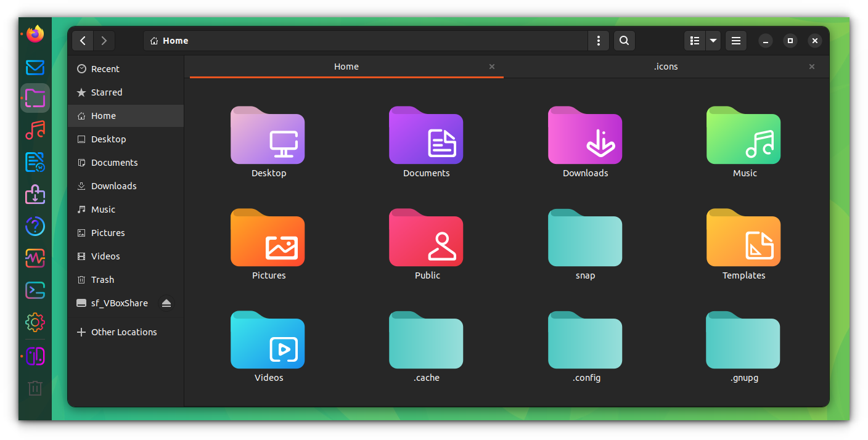The image size is (868, 440).
Task: Open Recent files from the sidebar
Action: (106, 68)
